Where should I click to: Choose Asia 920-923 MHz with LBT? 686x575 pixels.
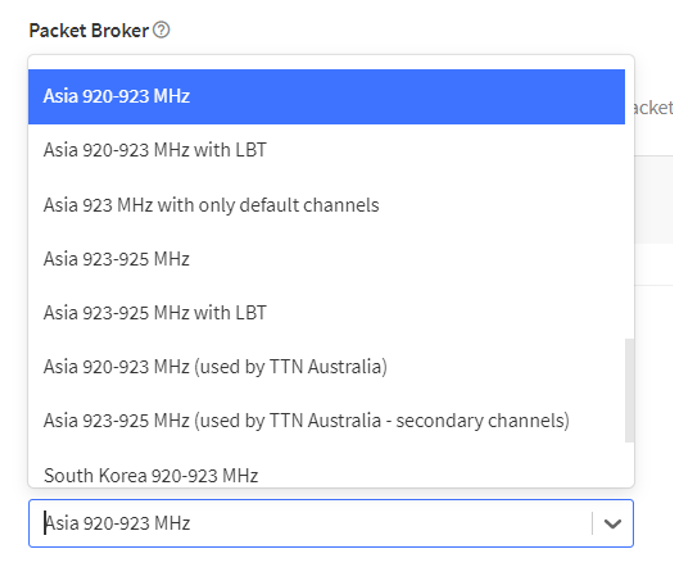pos(155,151)
